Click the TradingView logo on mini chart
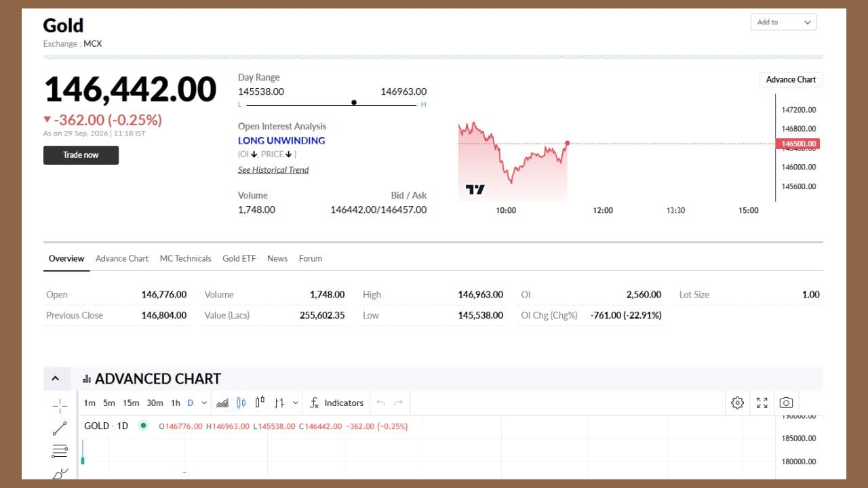868x488 pixels. click(475, 190)
